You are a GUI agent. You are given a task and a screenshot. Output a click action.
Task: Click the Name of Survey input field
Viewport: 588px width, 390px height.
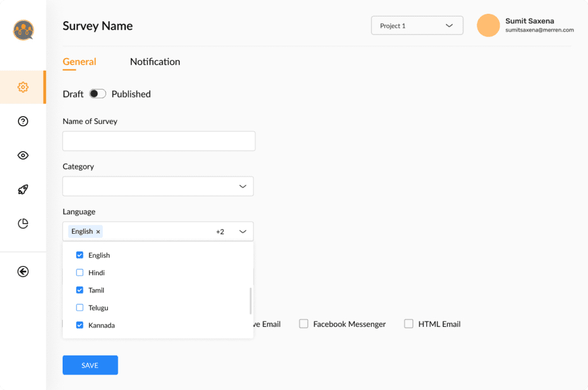click(159, 141)
